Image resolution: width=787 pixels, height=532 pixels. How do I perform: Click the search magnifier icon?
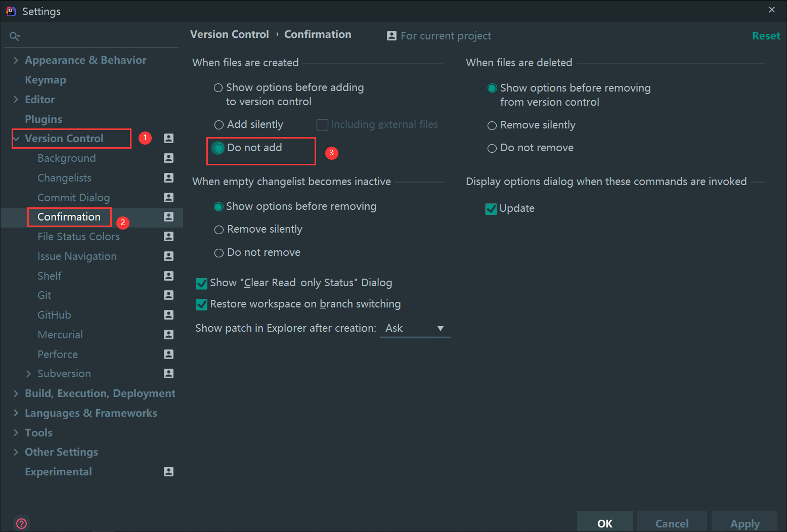coord(15,36)
